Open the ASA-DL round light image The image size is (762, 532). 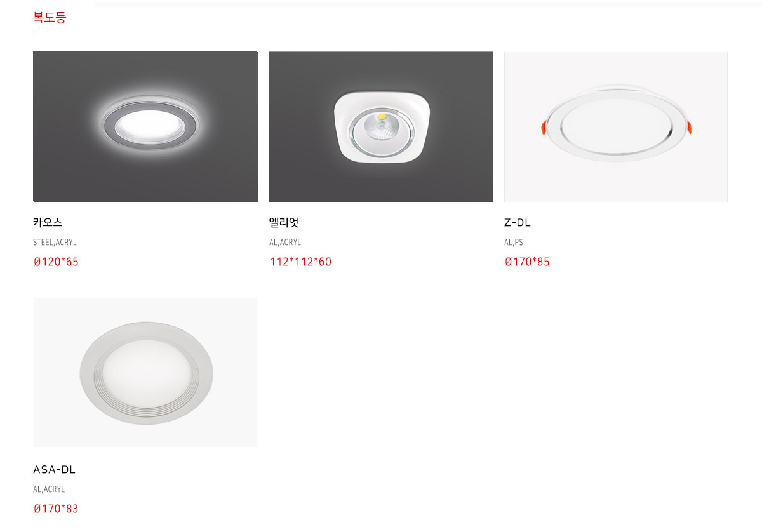pos(146,373)
